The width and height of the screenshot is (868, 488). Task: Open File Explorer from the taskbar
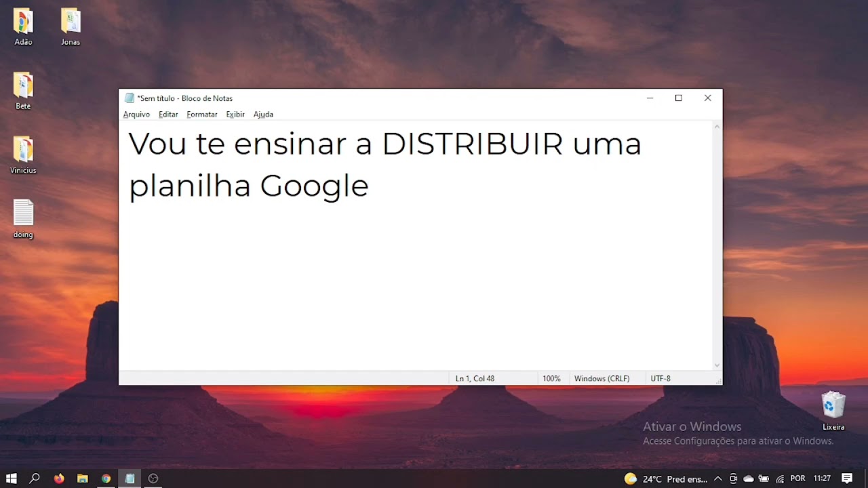click(82, 479)
